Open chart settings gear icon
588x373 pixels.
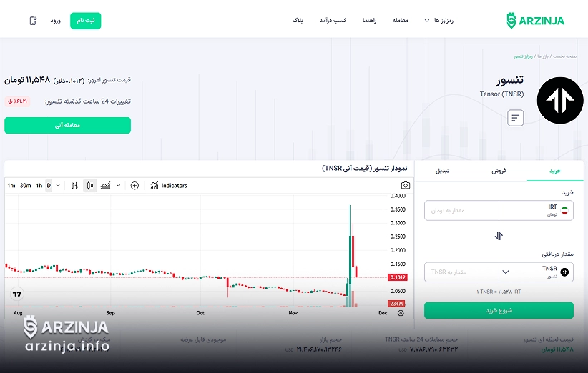tap(401, 313)
